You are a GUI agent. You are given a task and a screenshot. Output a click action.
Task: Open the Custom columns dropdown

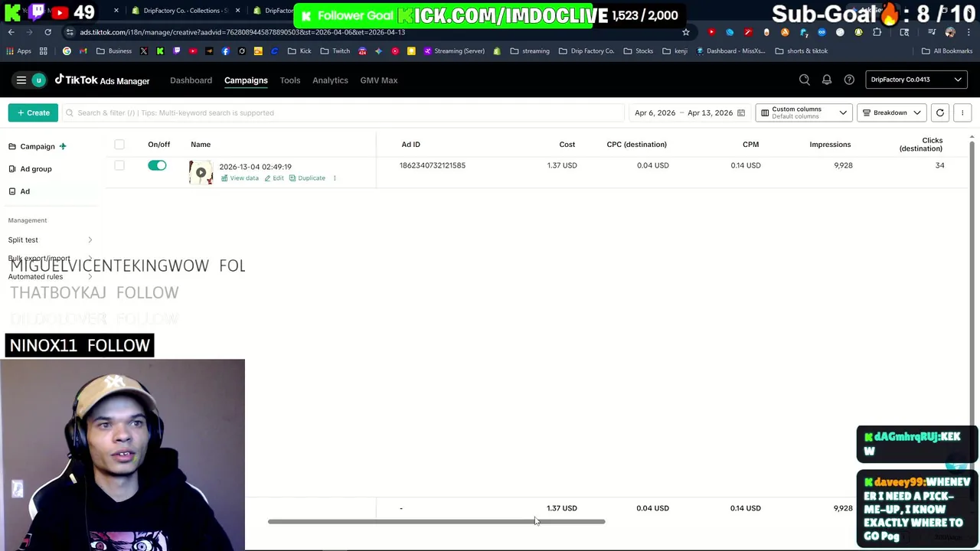pyautogui.click(x=805, y=112)
